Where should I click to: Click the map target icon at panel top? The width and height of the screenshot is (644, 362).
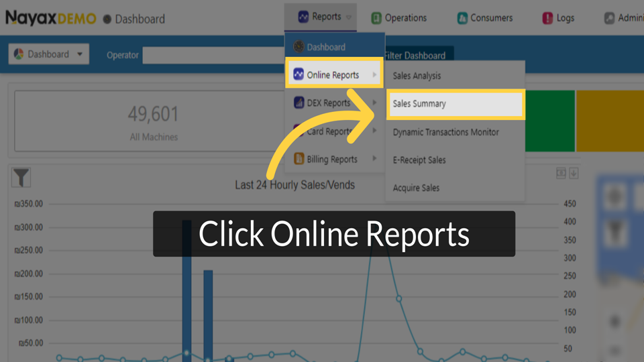tap(615, 196)
